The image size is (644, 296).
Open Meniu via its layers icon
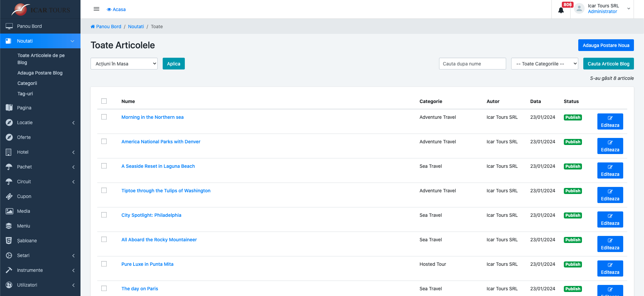click(x=9, y=226)
